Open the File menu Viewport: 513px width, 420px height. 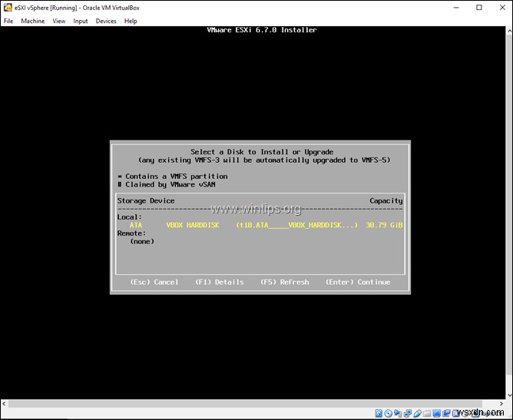click(x=8, y=21)
